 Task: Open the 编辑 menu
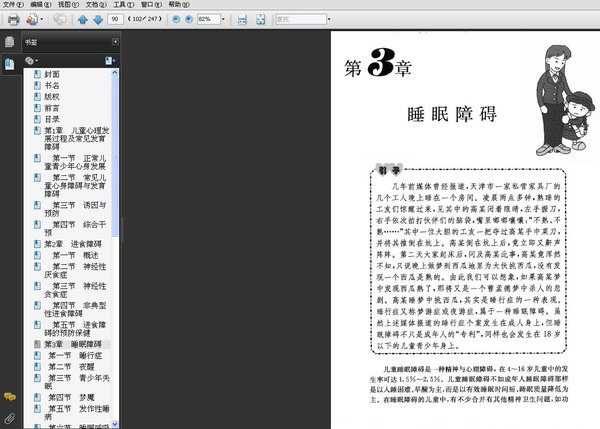point(41,5)
